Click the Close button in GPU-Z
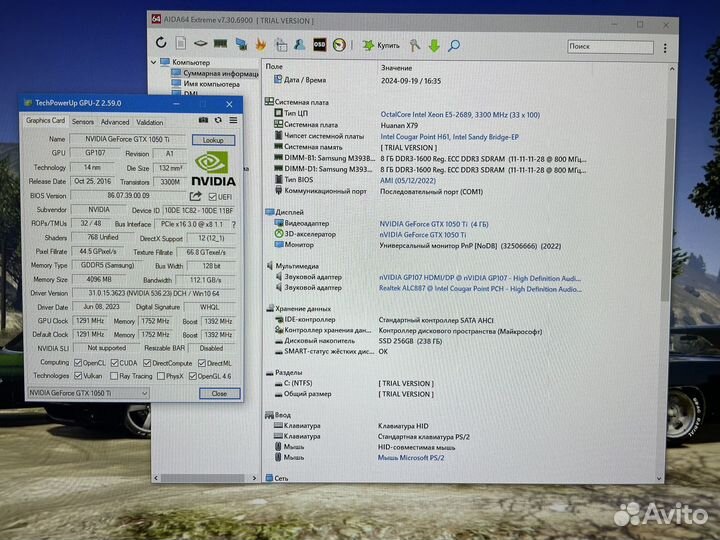720x540 pixels. coord(219,394)
